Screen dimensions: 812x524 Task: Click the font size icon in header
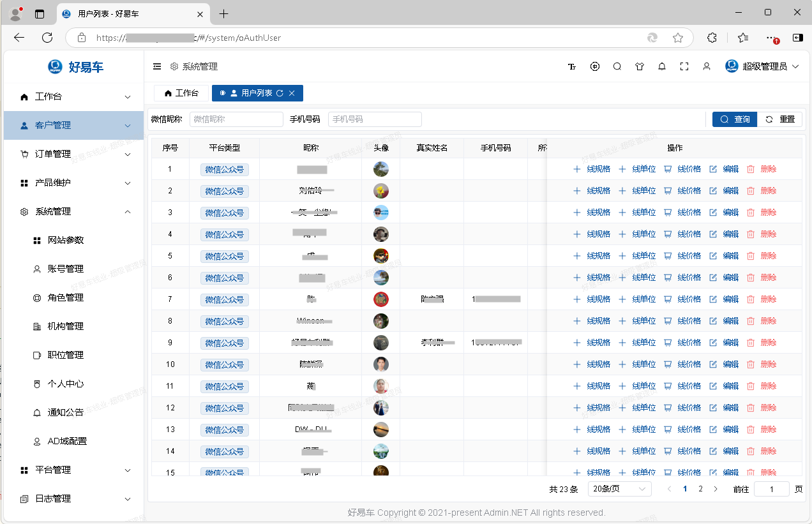tap(572, 66)
